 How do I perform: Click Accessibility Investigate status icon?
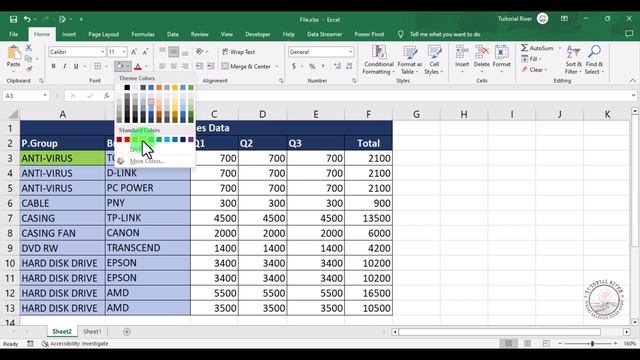pos(45,344)
